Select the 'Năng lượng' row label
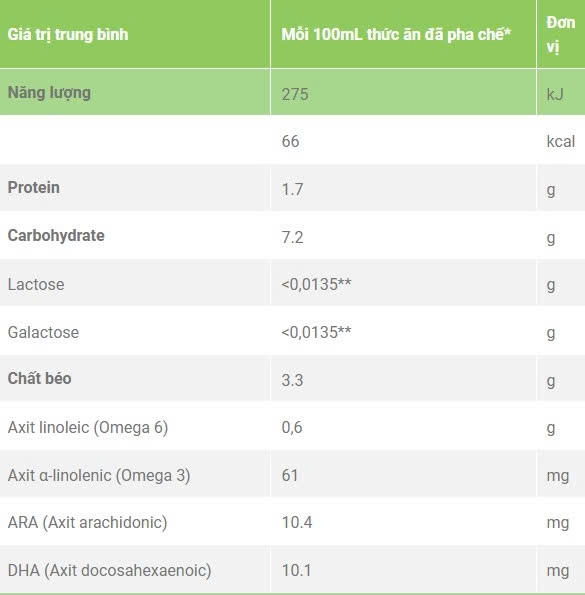The height and width of the screenshot is (595, 585). point(49,93)
